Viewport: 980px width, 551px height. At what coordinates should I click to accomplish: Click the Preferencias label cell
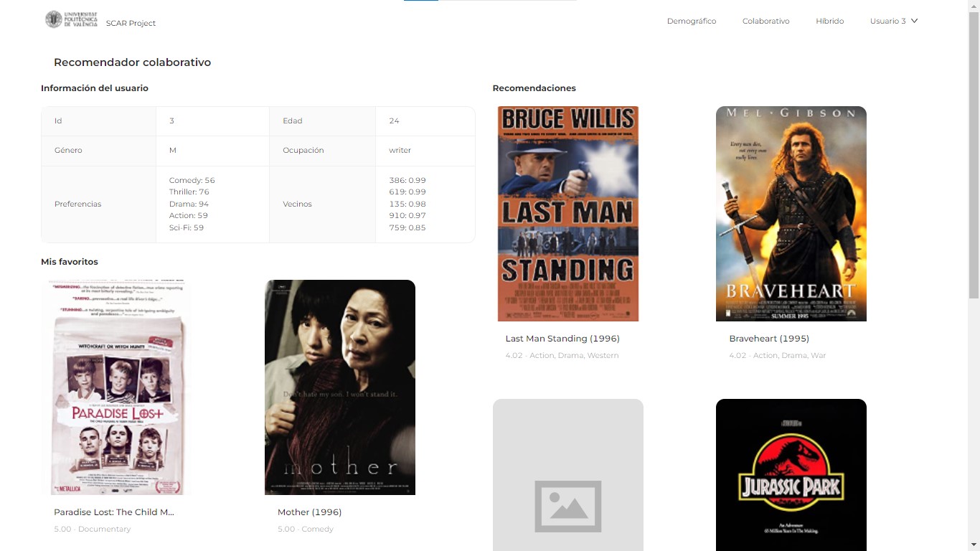pyautogui.click(x=98, y=204)
